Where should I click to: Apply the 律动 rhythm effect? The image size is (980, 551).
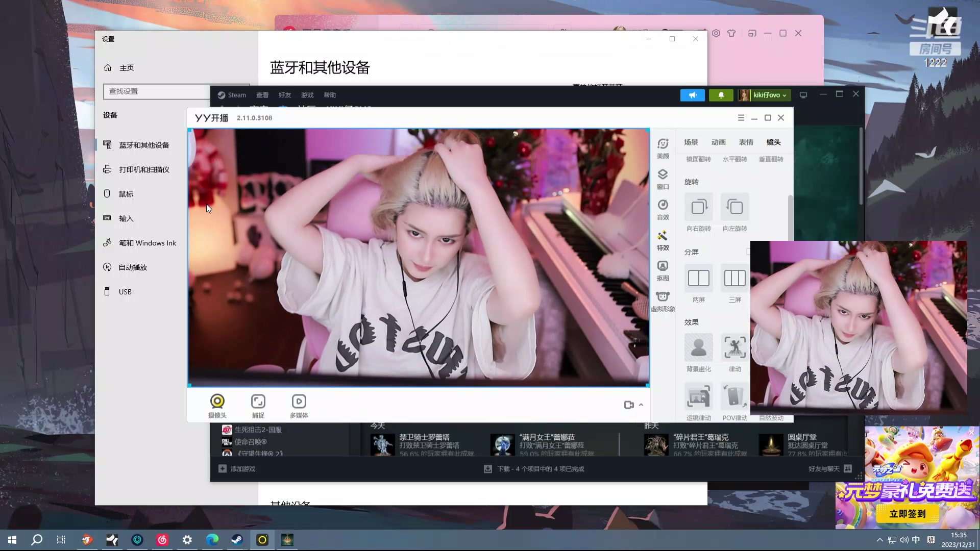coord(734,347)
